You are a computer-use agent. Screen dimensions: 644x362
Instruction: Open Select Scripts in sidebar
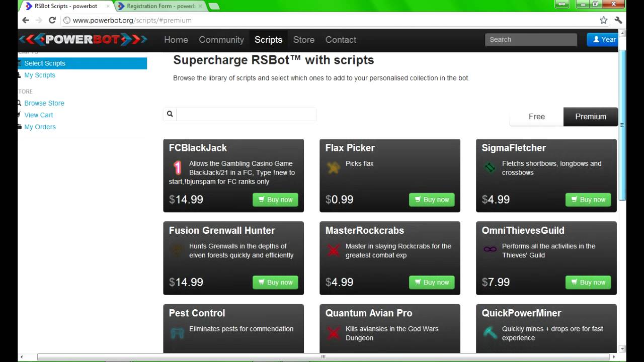[83, 63]
